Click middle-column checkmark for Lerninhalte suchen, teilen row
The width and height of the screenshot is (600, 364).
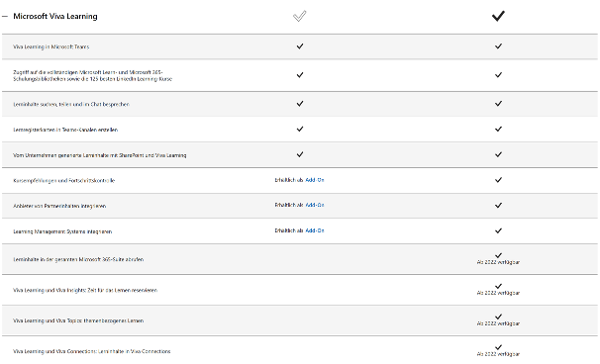(300, 104)
